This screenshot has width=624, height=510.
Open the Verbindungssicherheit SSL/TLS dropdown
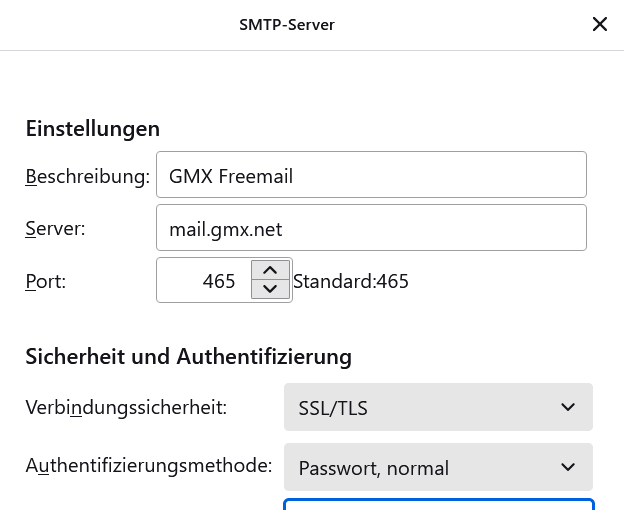point(438,407)
